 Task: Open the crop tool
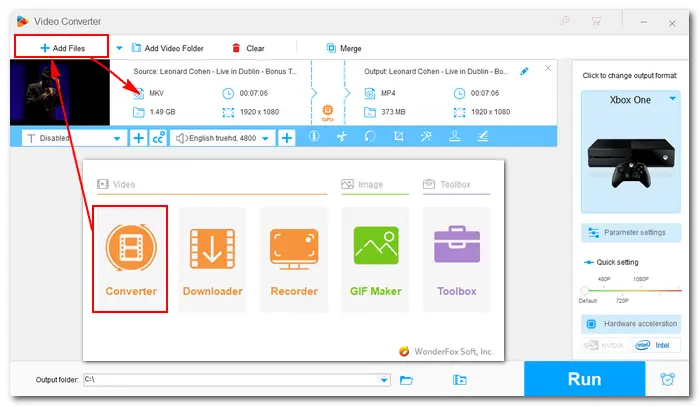click(x=398, y=136)
